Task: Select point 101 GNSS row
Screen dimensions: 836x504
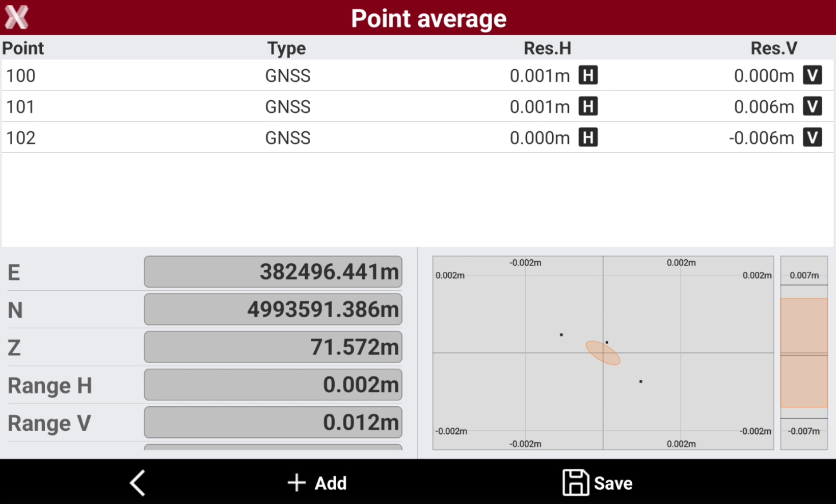Action: (418, 107)
